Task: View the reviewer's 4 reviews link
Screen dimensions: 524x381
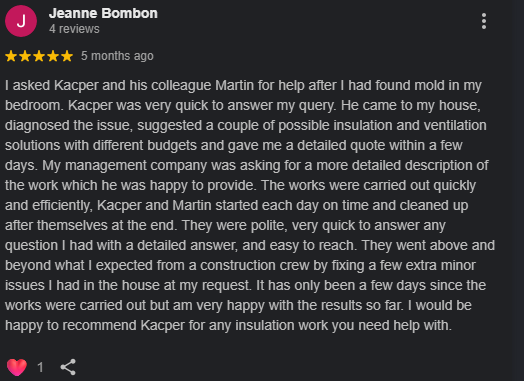Action: [74, 29]
